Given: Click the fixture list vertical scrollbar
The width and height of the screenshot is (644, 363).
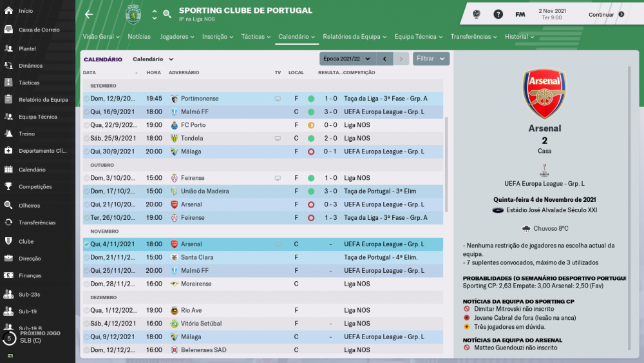Looking at the screenshot, I should coord(446,164).
